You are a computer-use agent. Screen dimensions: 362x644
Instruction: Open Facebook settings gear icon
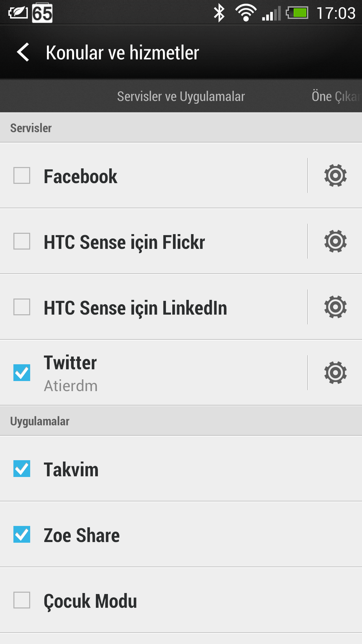point(335,175)
